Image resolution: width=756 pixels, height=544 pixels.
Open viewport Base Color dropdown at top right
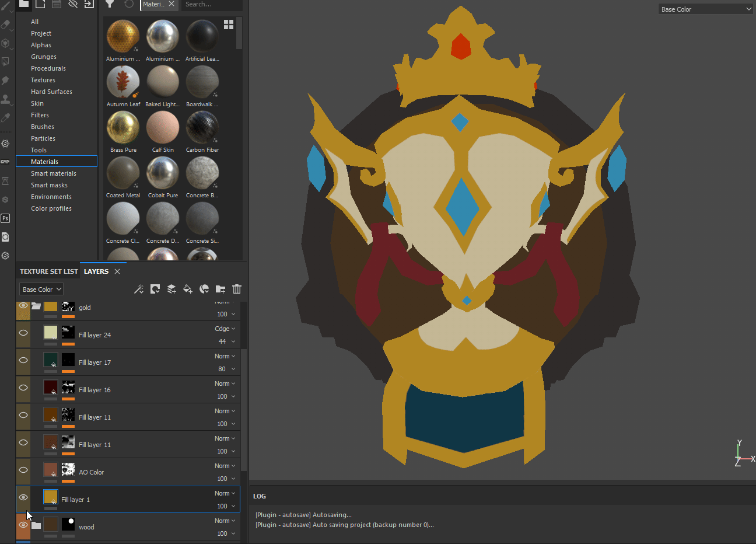click(x=705, y=9)
